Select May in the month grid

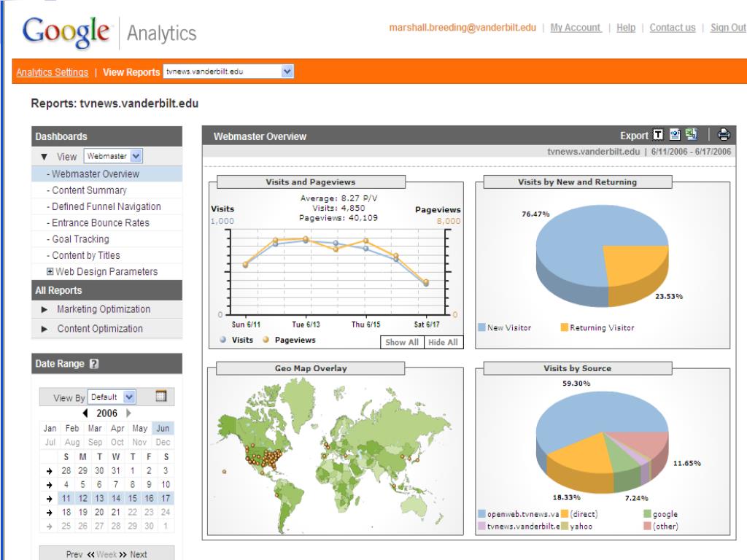click(x=139, y=428)
